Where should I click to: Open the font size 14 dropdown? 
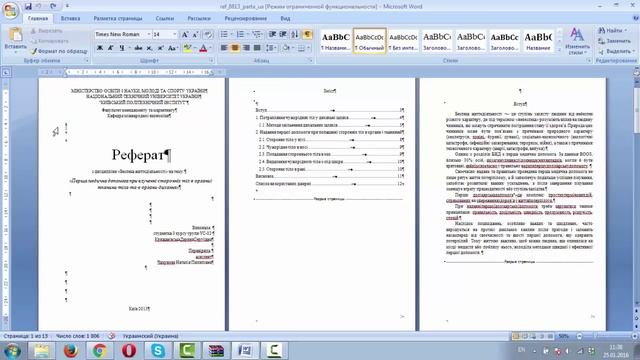point(175,34)
